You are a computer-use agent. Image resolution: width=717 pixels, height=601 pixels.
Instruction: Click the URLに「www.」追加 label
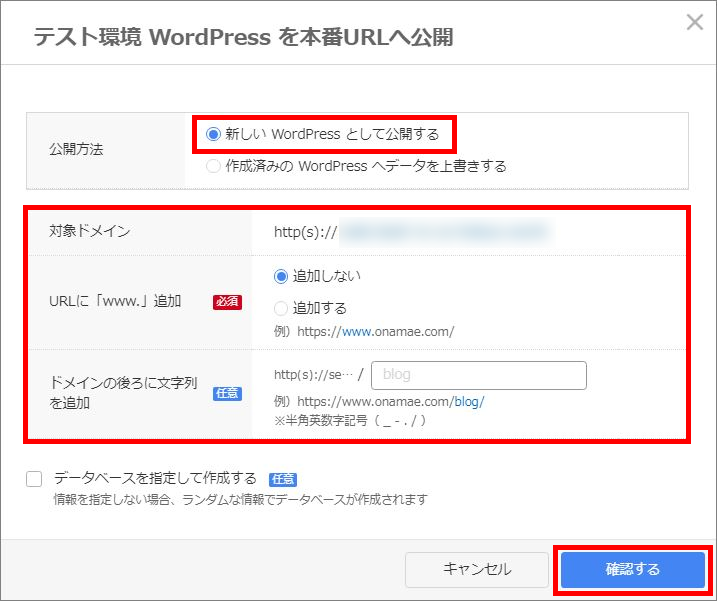[115, 301]
